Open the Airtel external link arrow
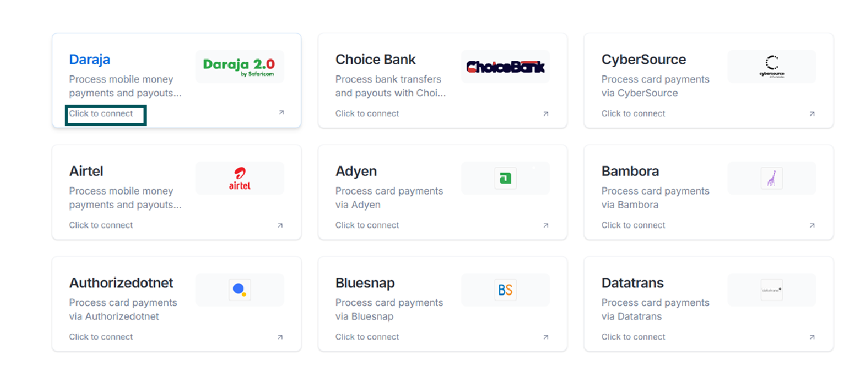This screenshot has width=868, height=388. coord(280,225)
